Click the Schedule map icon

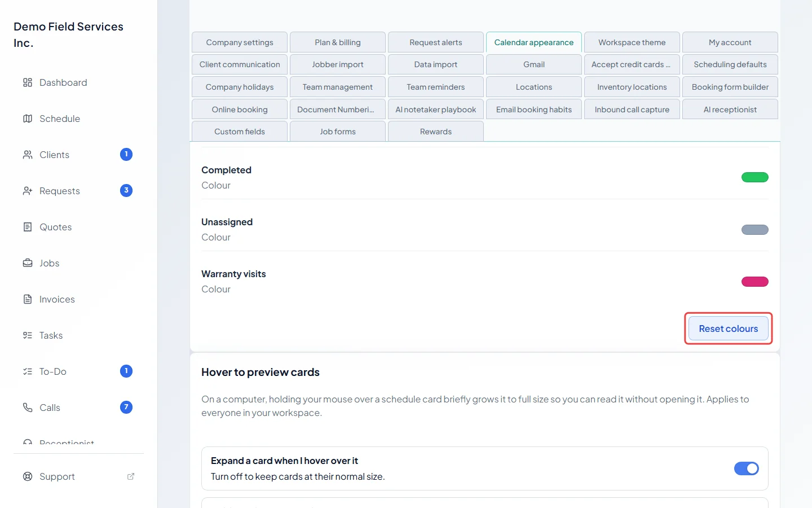[28, 119]
